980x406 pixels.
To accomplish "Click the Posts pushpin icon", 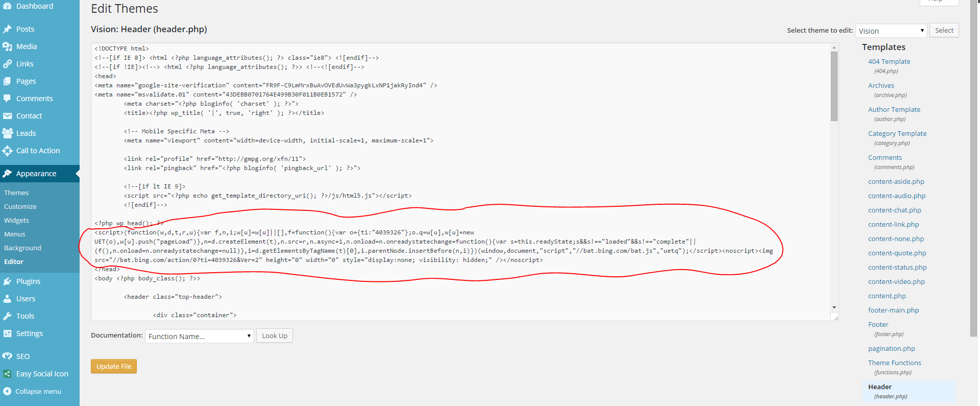I will 7,29.
